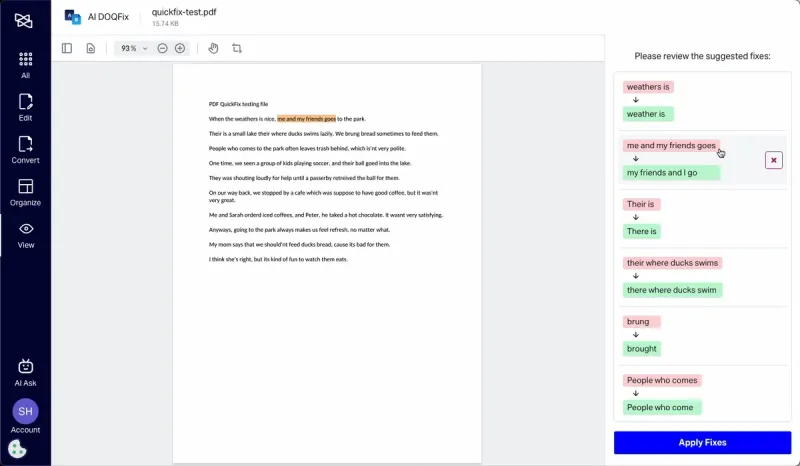Open the All tools grid

pyautogui.click(x=26, y=65)
